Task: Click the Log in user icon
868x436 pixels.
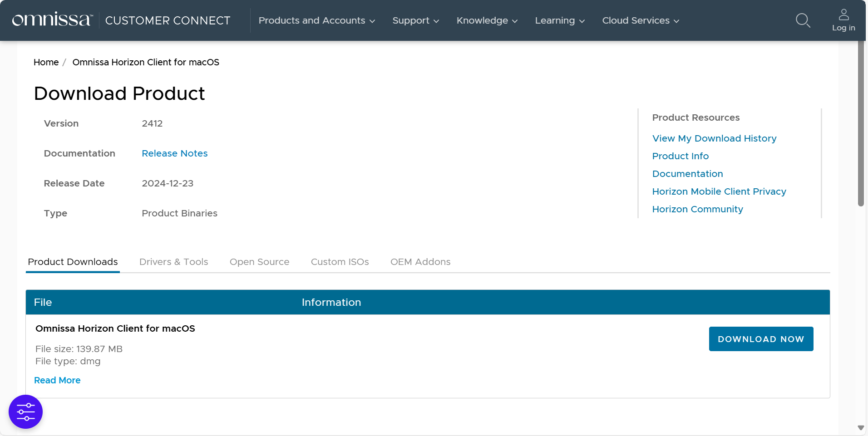Action: [x=843, y=20]
